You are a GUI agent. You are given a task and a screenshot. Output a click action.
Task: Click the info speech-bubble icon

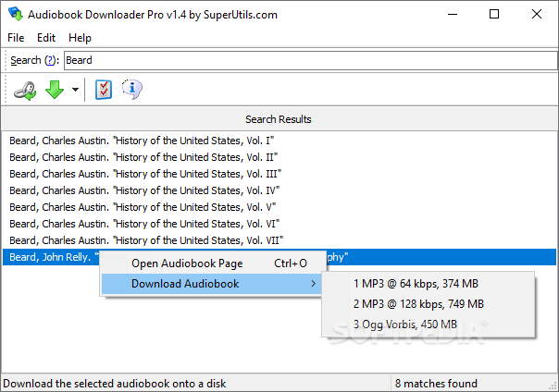(132, 89)
